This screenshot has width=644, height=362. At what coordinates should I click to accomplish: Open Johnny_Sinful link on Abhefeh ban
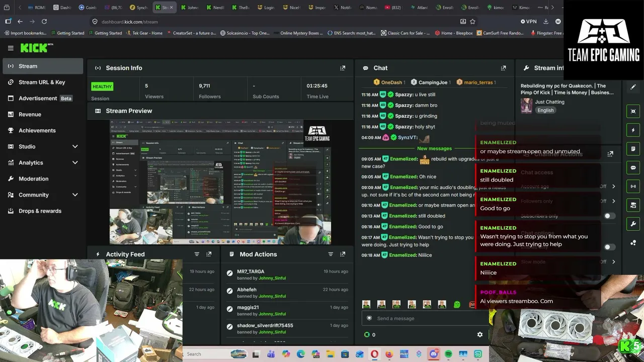pyautogui.click(x=272, y=296)
